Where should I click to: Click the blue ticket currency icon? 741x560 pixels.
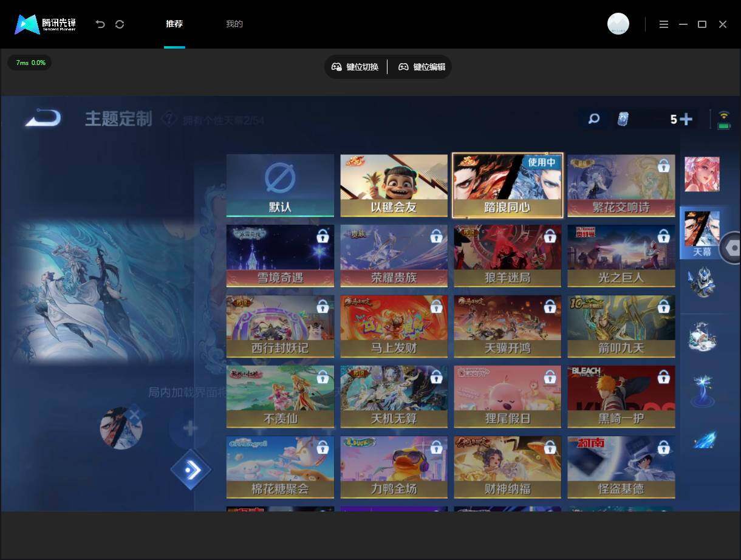pos(623,119)
